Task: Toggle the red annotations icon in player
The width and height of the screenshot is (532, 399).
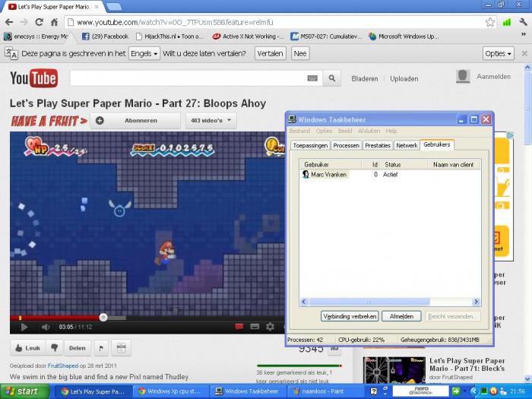Action: [x=239, y=327]
